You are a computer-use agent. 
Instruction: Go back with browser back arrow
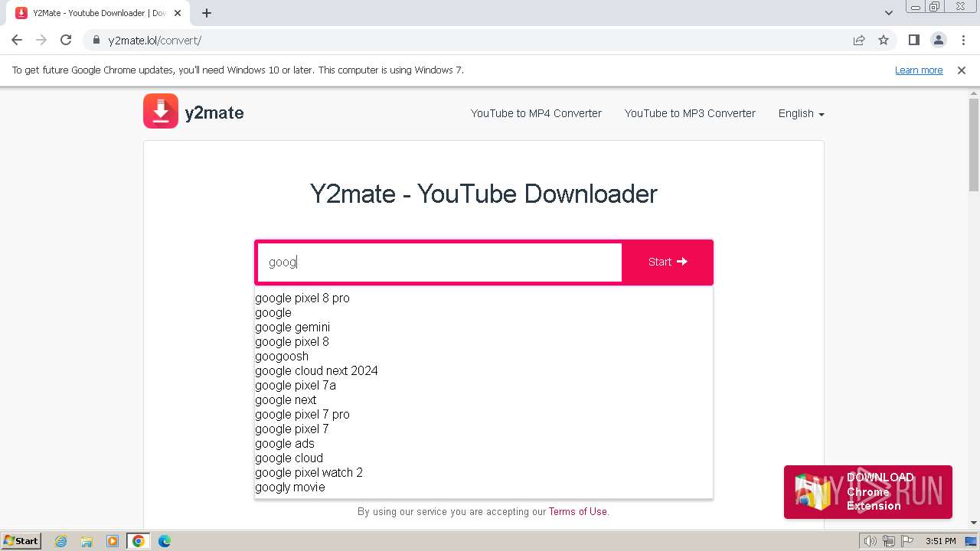tap(17, 40)
